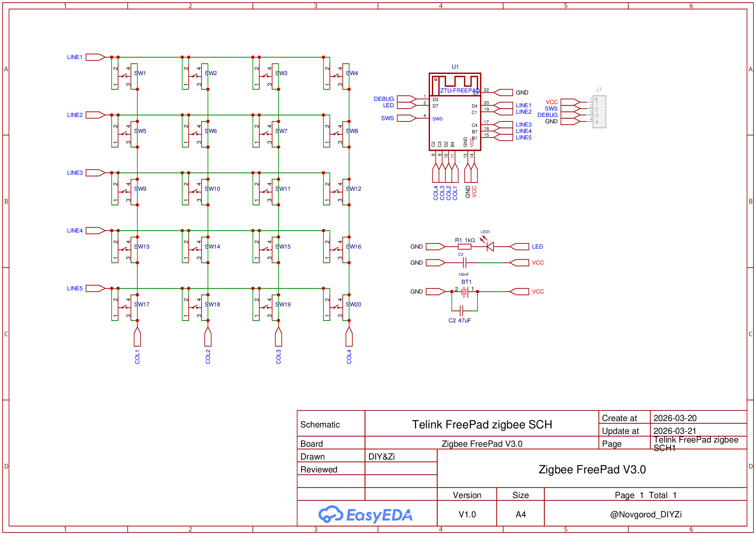Click the BT1 battery symbol
Image resolution: width=756 pixels, height=535 pixels.
[465, 292]
